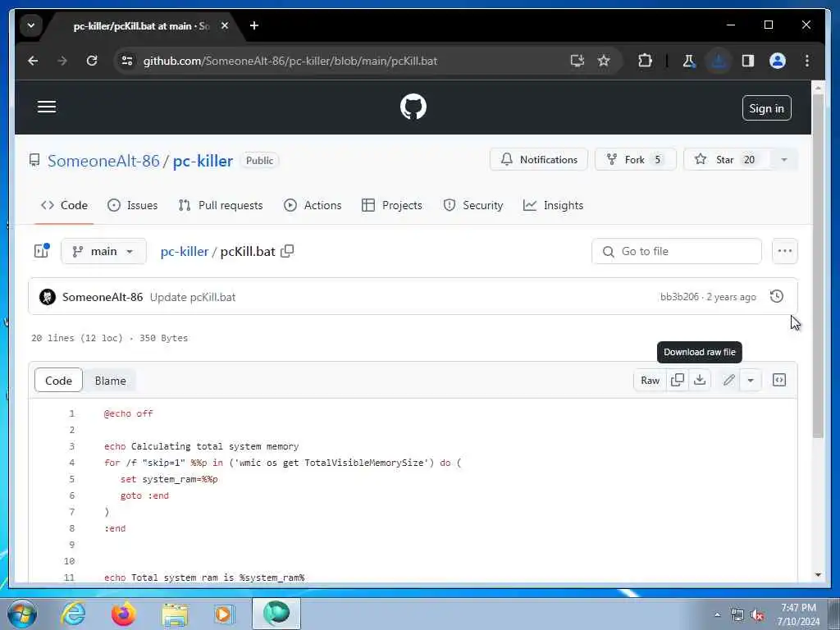
Task: Open the Insights tab
Action: click(553, 205)
